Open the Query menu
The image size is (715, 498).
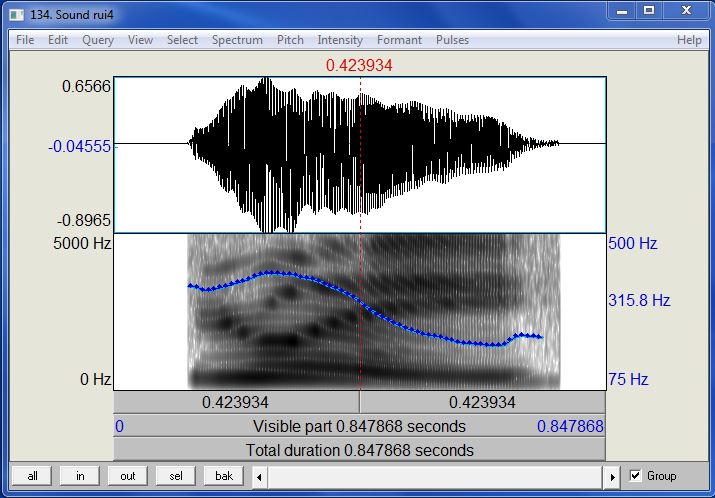pyautogui.click(x=98, y=40)
